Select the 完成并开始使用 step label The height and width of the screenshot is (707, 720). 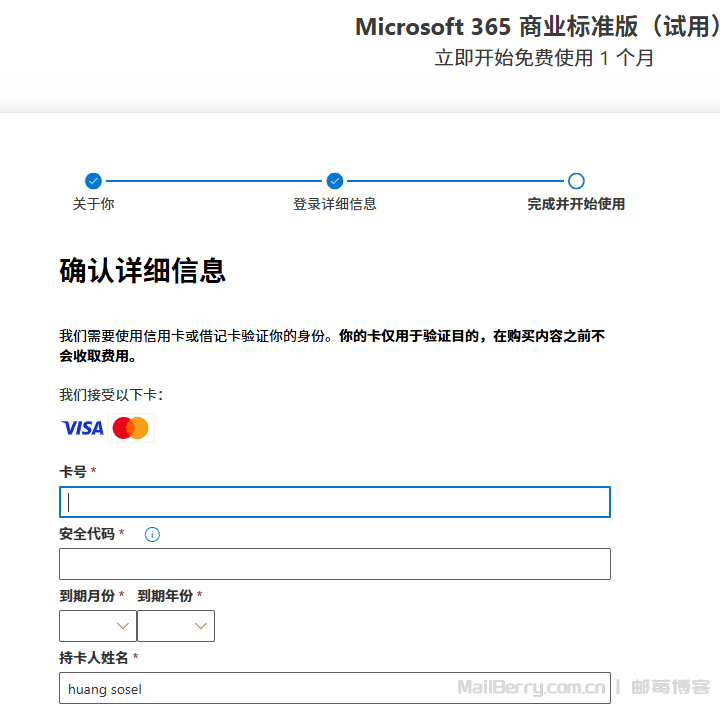(x=576, y=204)
